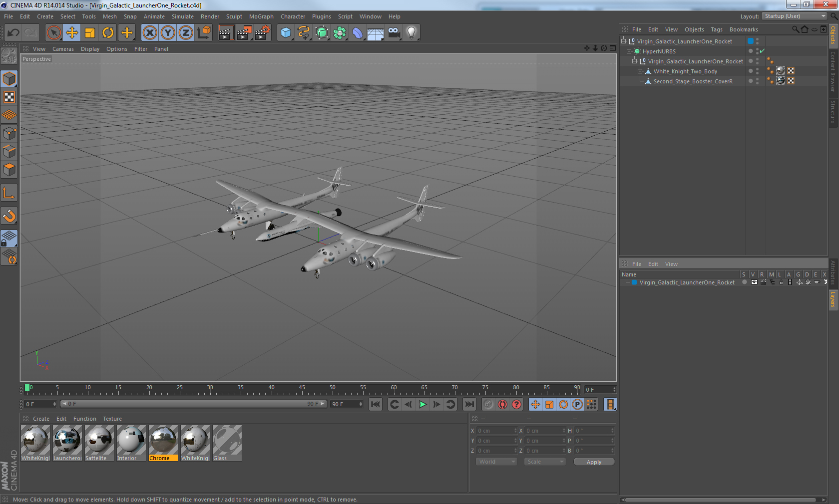Click the 90 F end frame field
839x504 pixels.
point(346,404)
